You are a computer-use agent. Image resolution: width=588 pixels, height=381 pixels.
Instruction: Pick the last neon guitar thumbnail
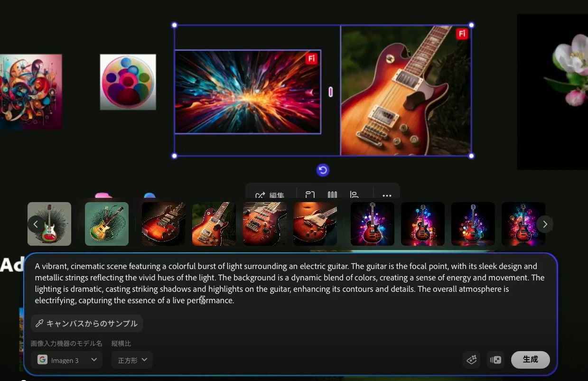(x=523, y=224)
